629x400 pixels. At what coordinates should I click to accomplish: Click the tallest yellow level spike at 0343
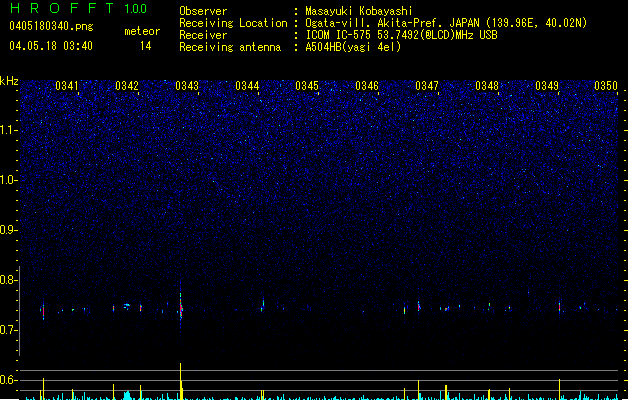[x=181, y=381]
